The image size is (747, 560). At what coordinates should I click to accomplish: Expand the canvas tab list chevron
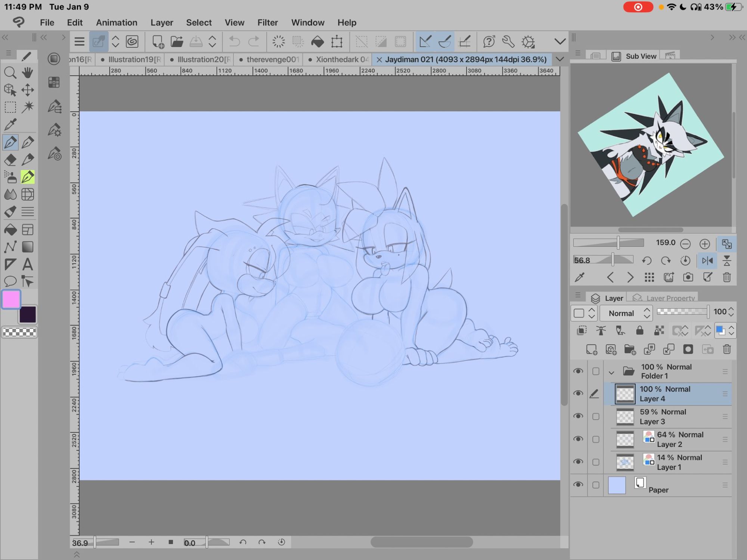(x=560, y=59)
